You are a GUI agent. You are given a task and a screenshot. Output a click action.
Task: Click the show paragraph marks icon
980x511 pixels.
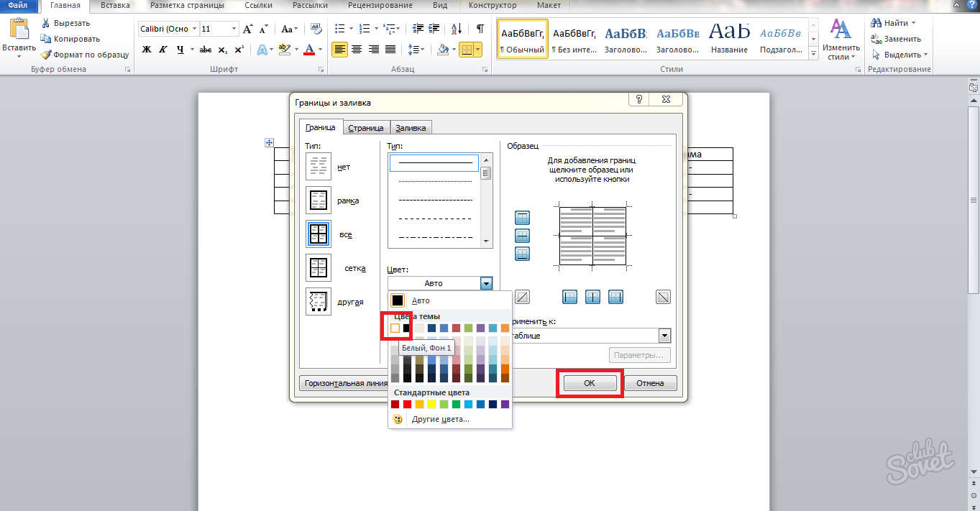coord(480,29)
